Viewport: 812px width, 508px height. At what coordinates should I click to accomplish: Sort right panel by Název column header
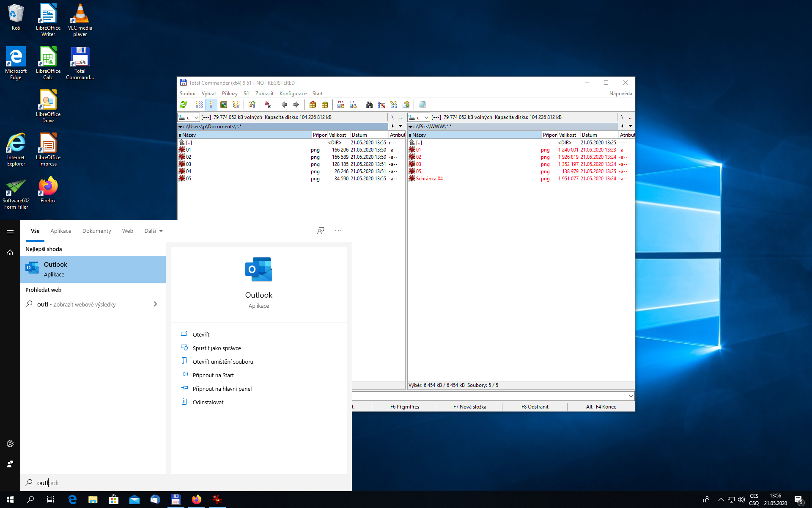(475, 135)
